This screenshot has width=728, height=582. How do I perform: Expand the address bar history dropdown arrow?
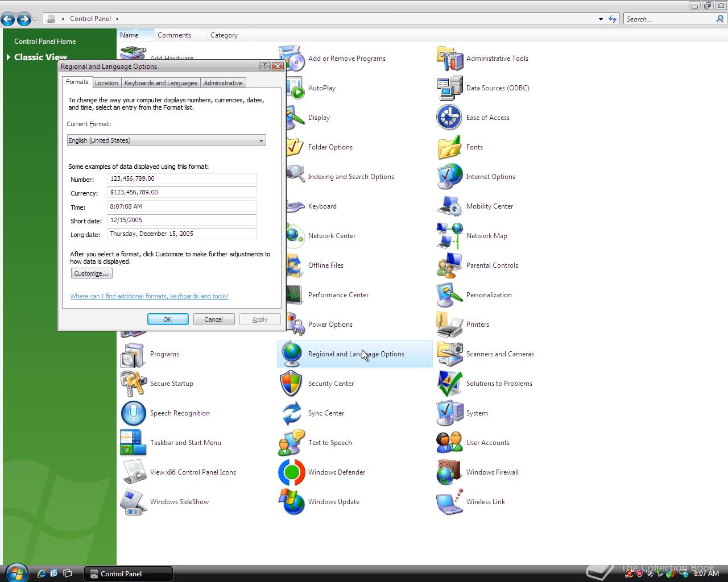pyautogui.click(x=601, y=19)
